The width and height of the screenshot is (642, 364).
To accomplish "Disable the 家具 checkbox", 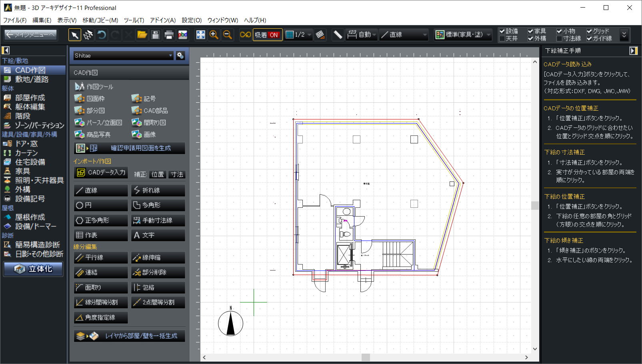I will coord(530,31).
